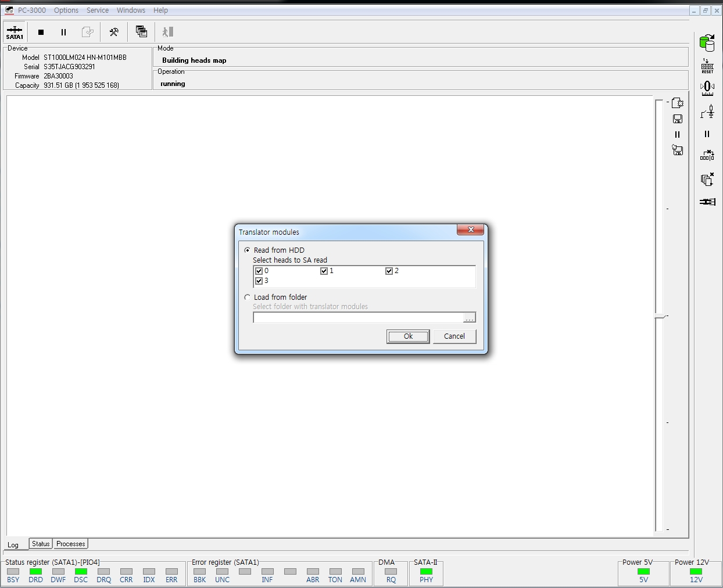
Task: Stop the running operation with the square icon
Action: [41, 32]
